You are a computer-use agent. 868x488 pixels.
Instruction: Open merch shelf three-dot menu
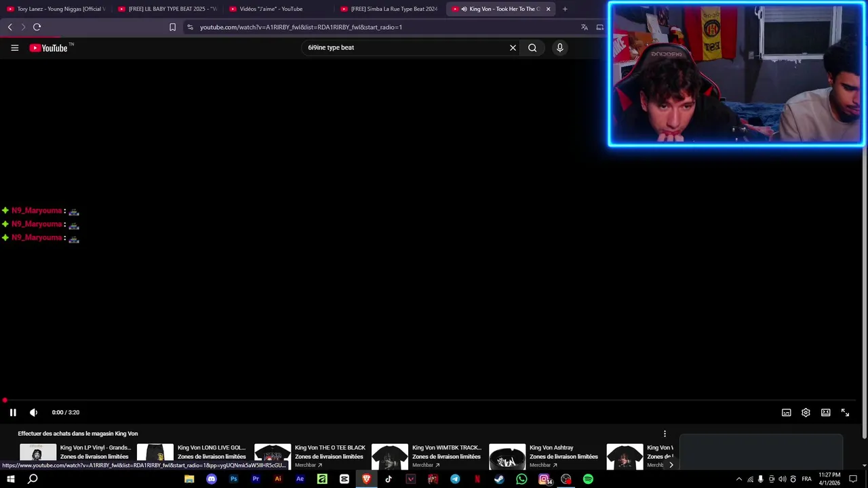665,434
